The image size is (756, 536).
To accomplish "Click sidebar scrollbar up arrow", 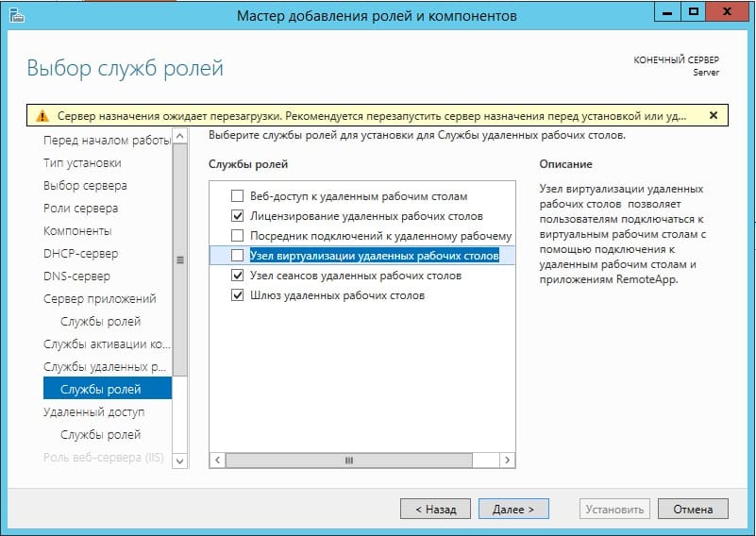I will tap(180, 136).
